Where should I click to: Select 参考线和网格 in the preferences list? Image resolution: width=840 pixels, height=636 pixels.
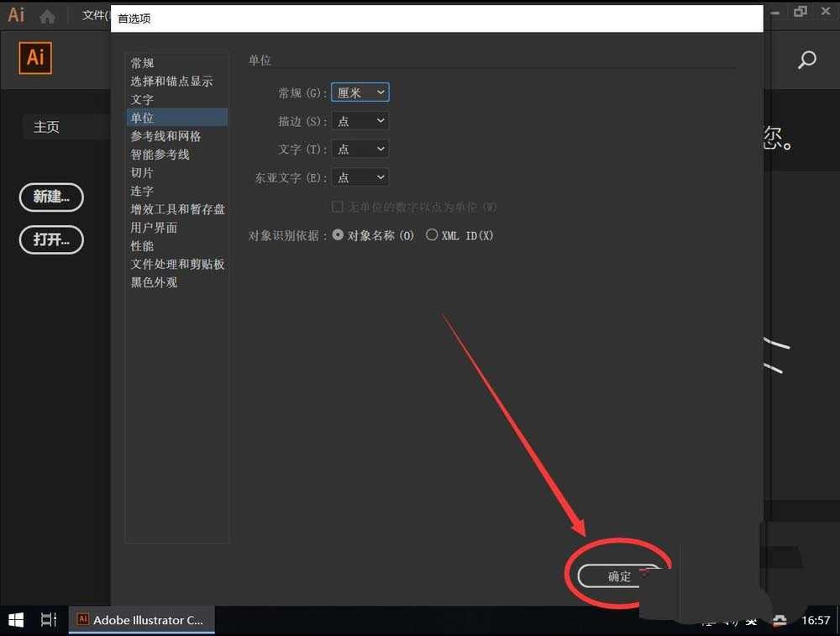(x=165, y=136)
